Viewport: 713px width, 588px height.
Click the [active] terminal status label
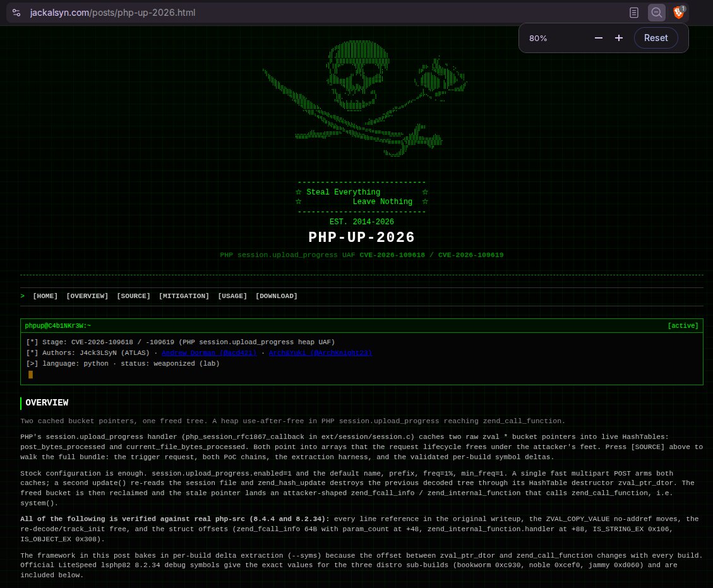point(683,326)
